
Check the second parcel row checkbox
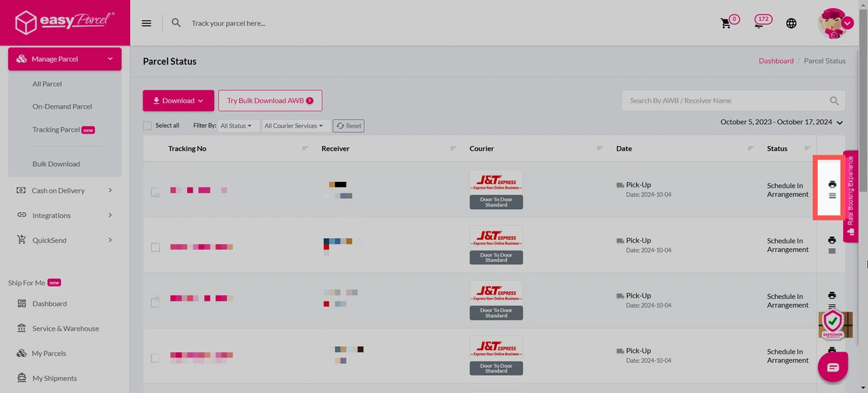(155, 247)
